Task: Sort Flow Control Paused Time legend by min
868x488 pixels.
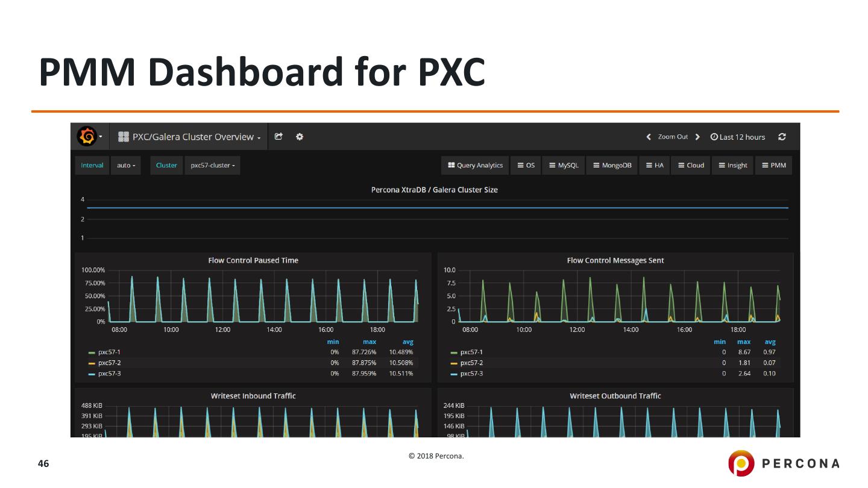Action: click(x=333, y=342)
